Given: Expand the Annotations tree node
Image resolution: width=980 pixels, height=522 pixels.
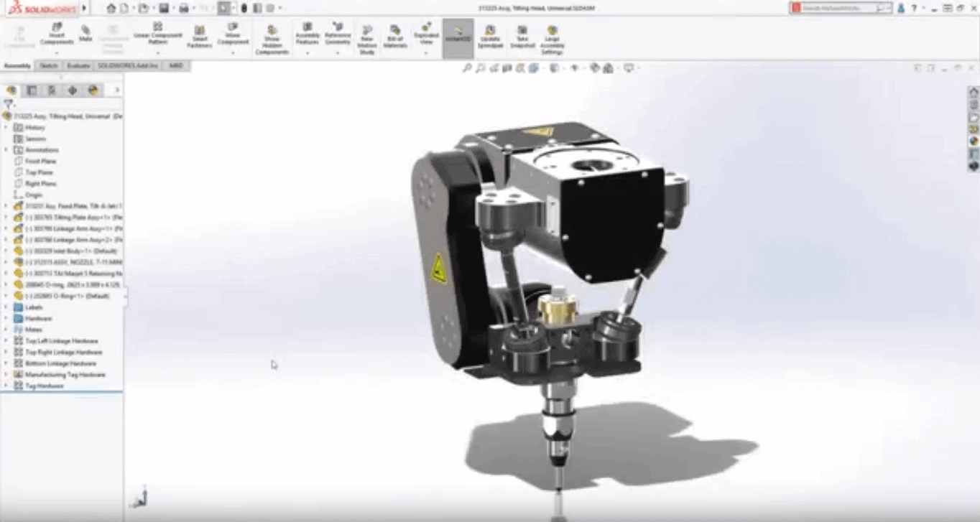Looking at the screenshot, I should (6, 150).
